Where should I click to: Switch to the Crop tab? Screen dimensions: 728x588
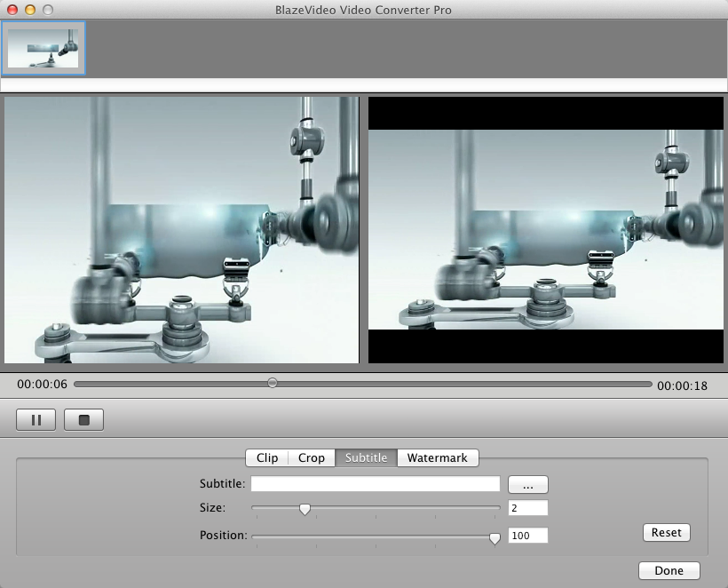tap(312, 457)
